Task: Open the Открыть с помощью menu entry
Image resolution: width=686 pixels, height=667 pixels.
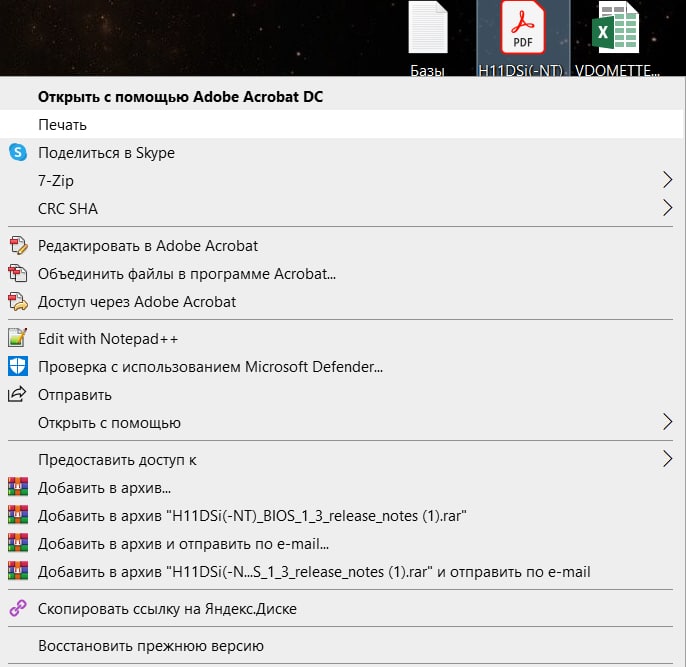Action: coord(341,423)
